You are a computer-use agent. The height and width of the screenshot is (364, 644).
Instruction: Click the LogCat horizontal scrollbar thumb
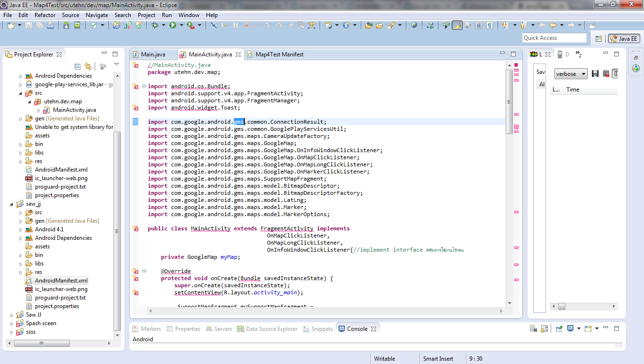(562, 307)
